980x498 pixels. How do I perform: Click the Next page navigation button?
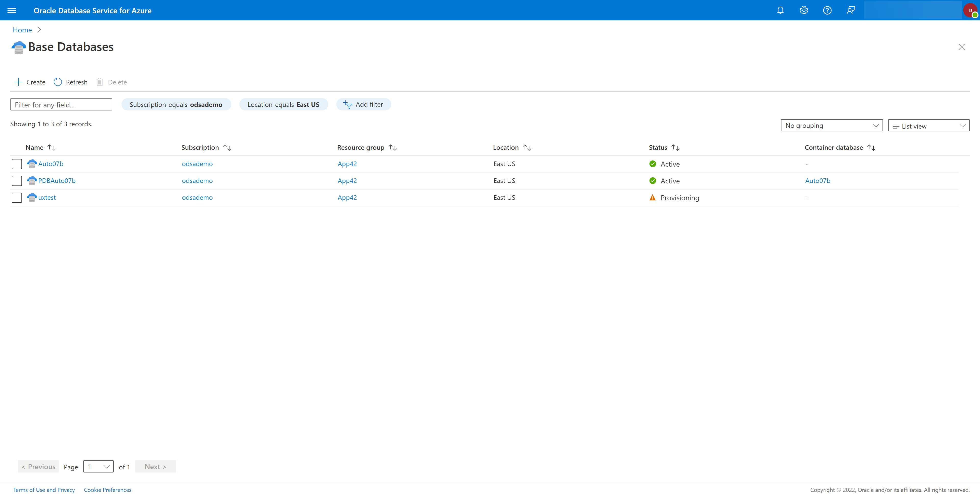[156, 466]
